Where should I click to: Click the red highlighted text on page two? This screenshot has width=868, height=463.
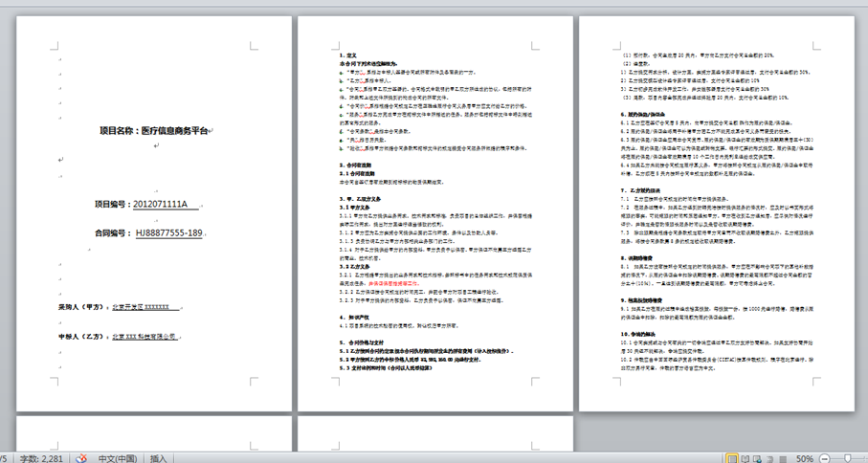[x=393, y=283]
